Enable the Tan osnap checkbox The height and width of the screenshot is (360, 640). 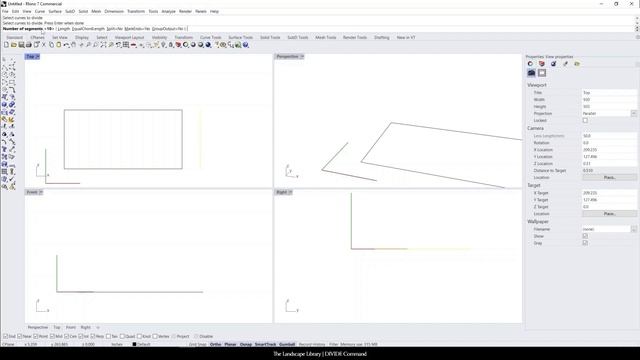108,336
